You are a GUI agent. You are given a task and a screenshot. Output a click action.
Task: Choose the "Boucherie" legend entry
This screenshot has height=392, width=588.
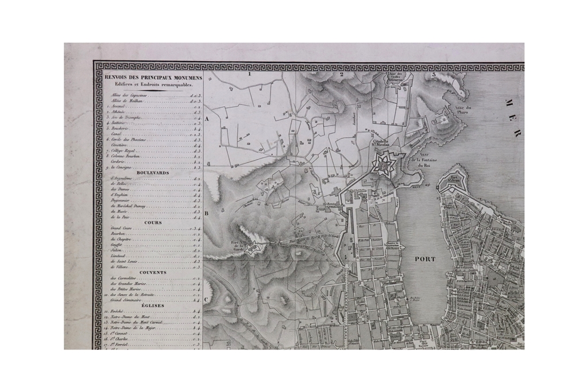click(153, 129)
